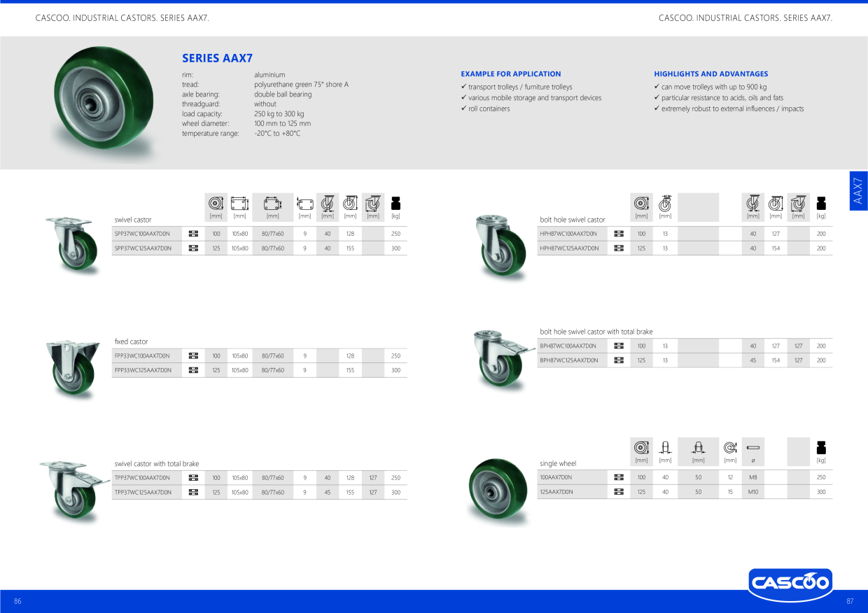Select the AAX7 side tab
This screenshot has width=868, height=613.
click(858, 190)
